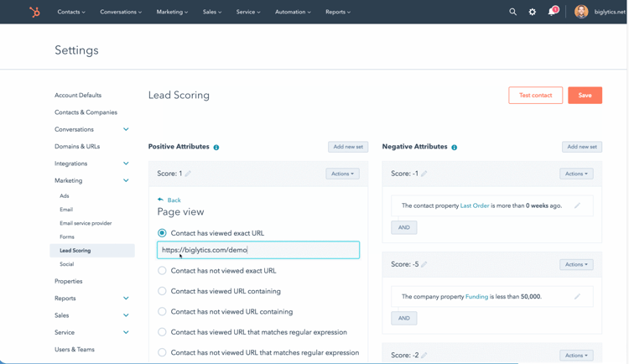The width and height of the screenshot is (629, 364).
Task: Expand Integrations sidebar chevron
Action: (126, 164)
